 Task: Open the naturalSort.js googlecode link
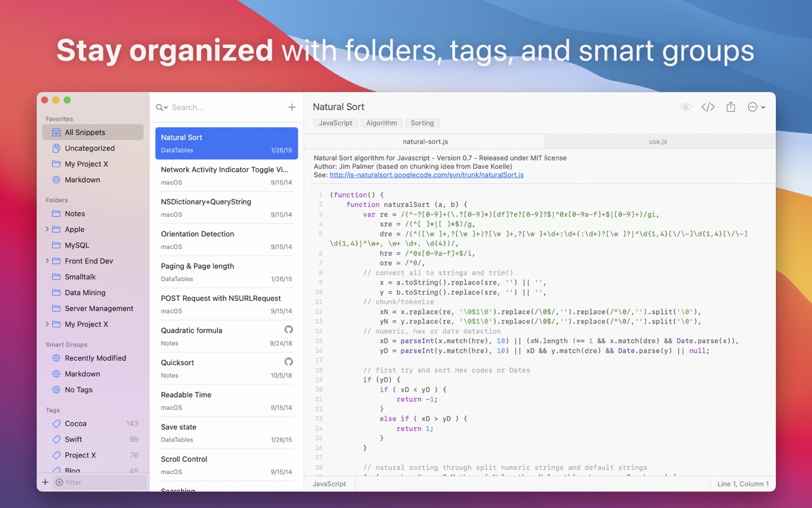click(x=426, y=175)
